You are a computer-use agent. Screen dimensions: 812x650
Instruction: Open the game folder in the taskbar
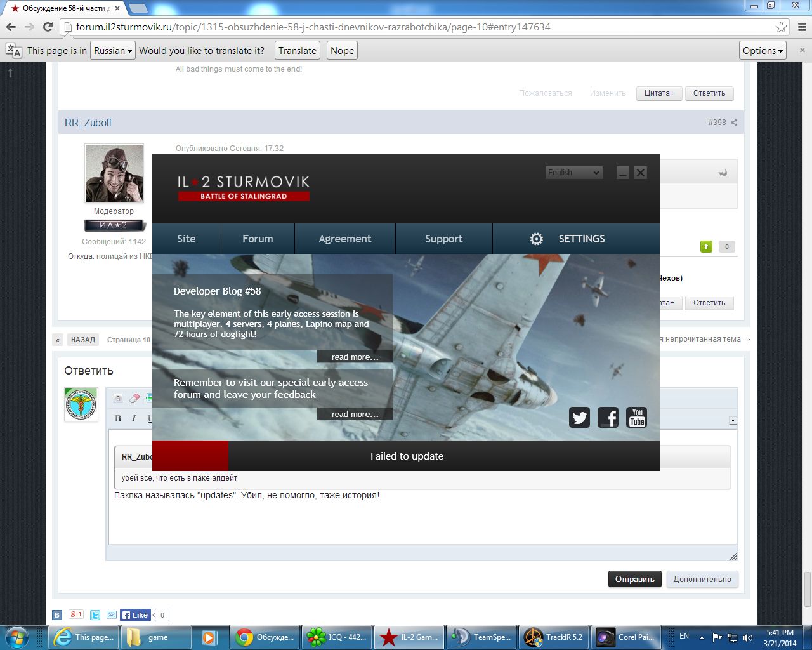[156, 637]
